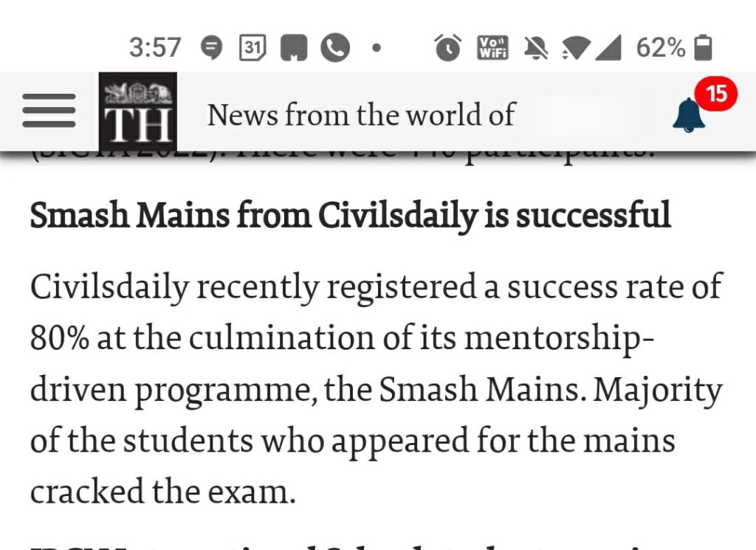Tap the calendar 31 status icon
The width and height of the screenshot is (756, 550).
point(252,48)
